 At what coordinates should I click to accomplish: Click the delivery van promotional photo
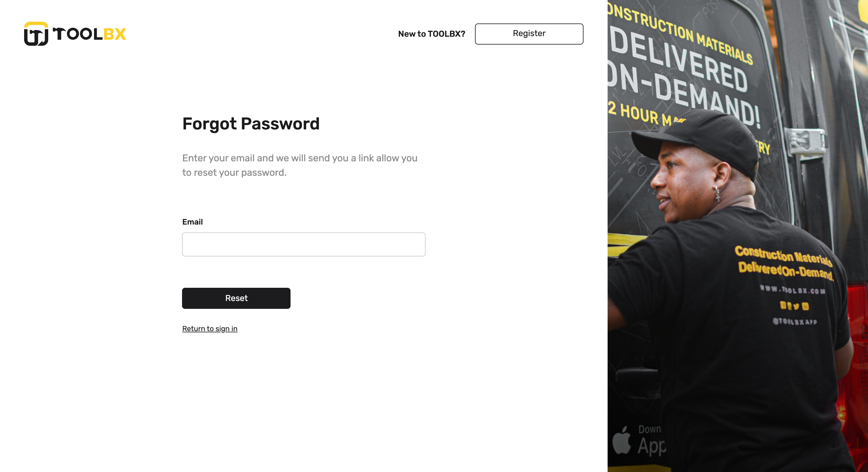coord(737,236)
